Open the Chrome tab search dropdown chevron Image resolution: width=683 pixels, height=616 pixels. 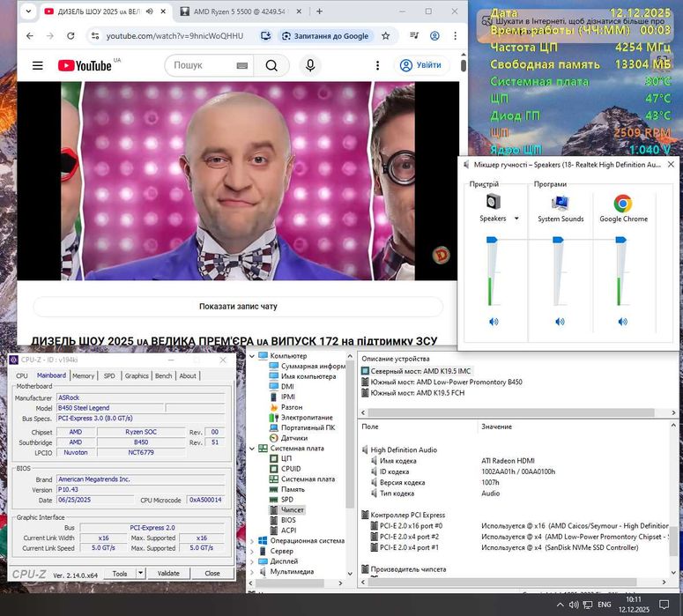(x=28, y=11)
